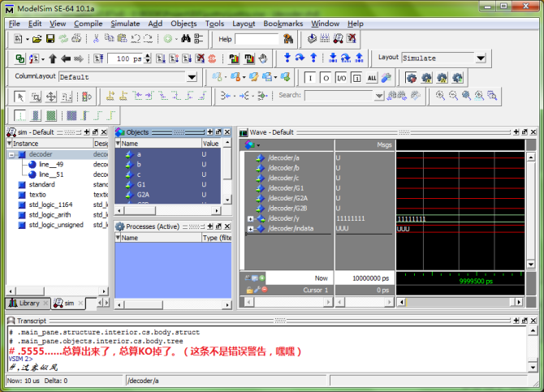Select the arrow Select Mode tool

20,97
